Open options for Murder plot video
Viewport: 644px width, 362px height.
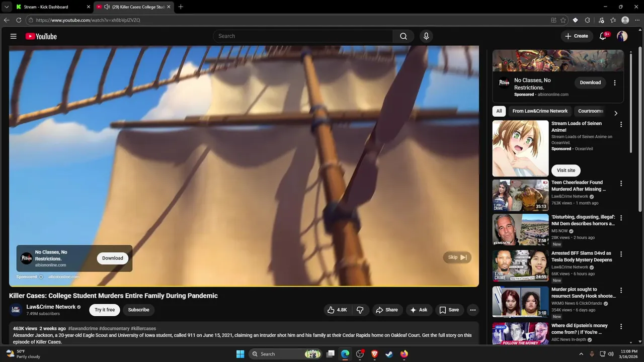(x=621, y=290)
